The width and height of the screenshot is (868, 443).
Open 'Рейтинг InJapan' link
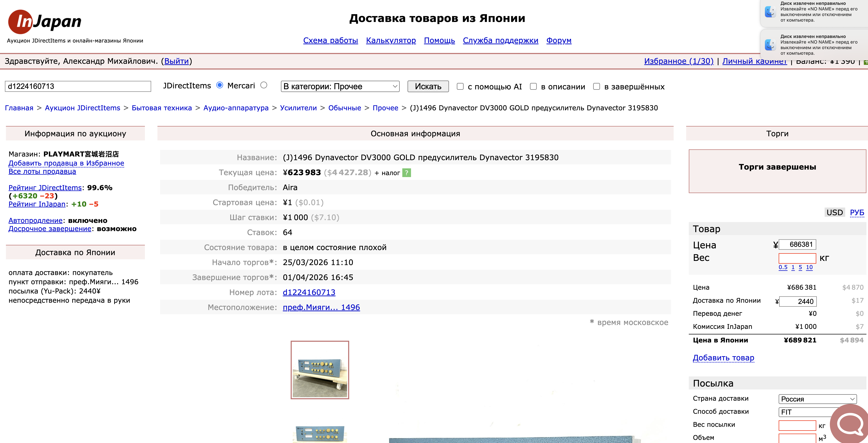click(x=37, y=204)
